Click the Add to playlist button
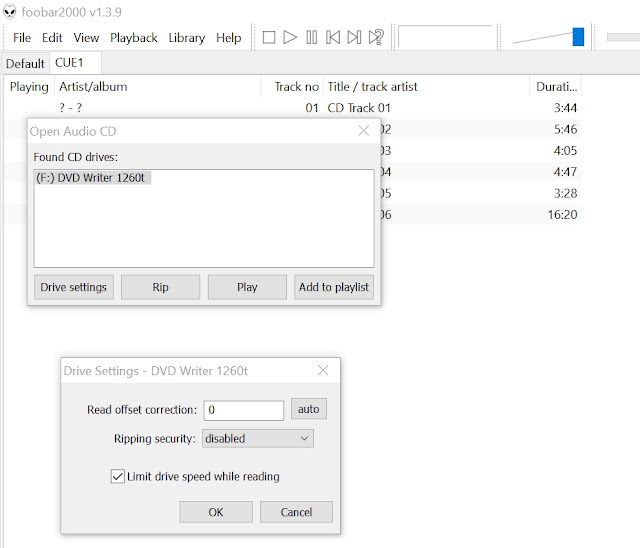This screenshot has width=640, height=548. pos(334,287)
